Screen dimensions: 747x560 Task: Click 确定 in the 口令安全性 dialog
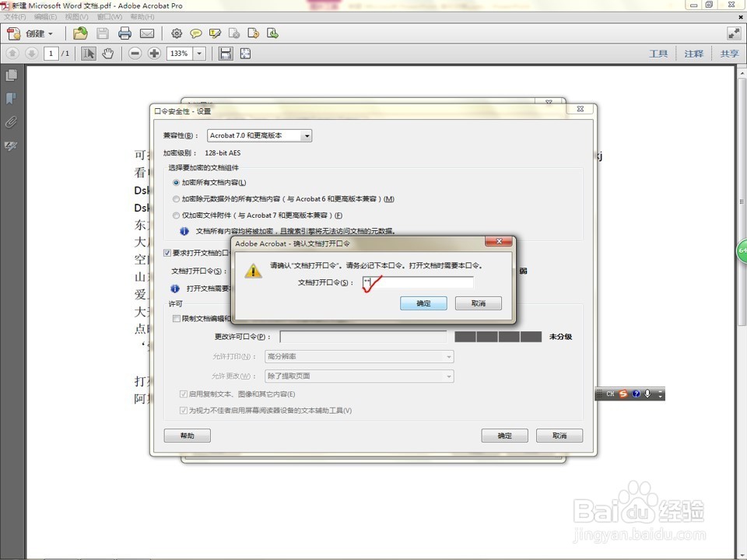[x=504, y=436]
